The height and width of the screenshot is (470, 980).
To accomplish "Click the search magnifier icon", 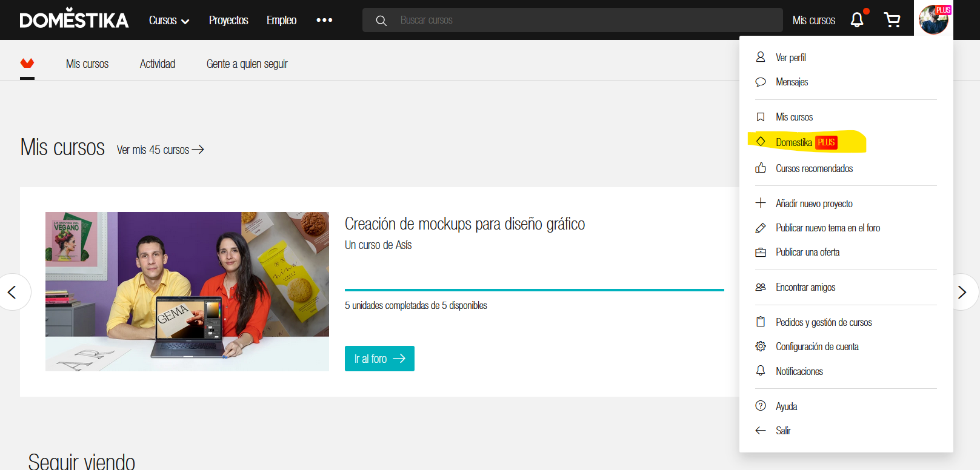I will [x=381, y=21].
